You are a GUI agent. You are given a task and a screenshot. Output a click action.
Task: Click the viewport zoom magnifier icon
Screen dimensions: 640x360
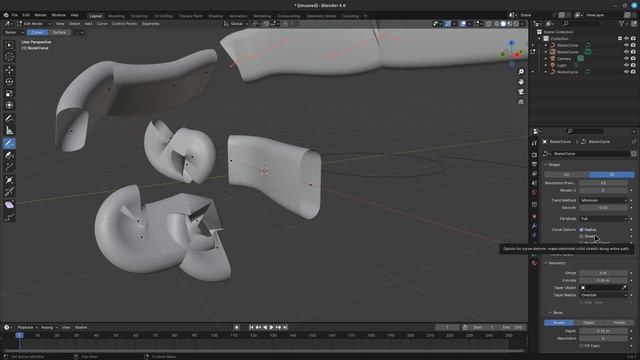[521, 72]
